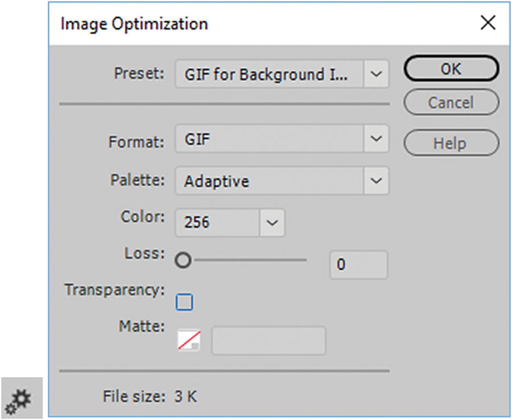Screen dimensions: 512x420
Task: Click the Image Optimization title bar
Action: click(x=134, y=24)
